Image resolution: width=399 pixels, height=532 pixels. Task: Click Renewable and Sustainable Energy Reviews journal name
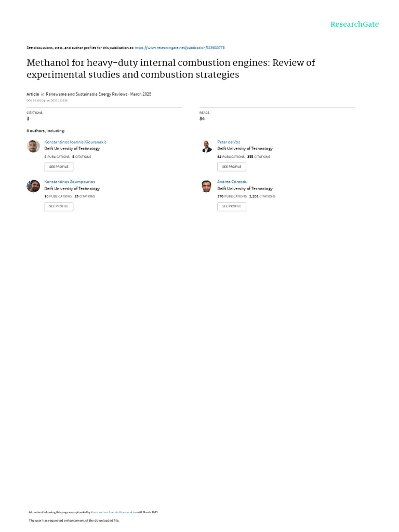[87, 94]
